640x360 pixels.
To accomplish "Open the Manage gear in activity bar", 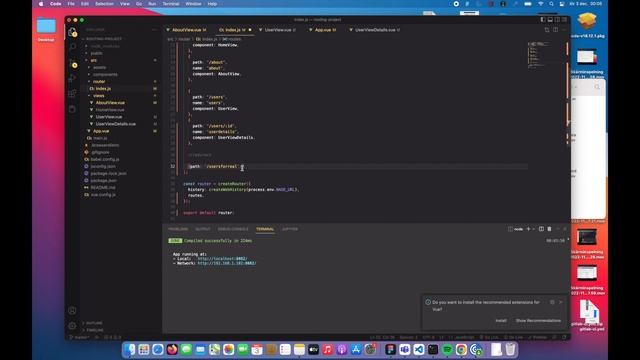I will point(72,326).
